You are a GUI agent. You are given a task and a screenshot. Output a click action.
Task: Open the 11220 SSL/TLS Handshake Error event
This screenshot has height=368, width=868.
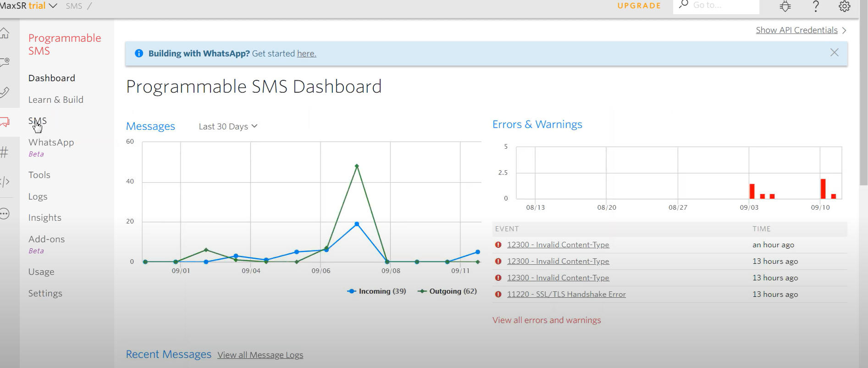(x=566, y=295)
